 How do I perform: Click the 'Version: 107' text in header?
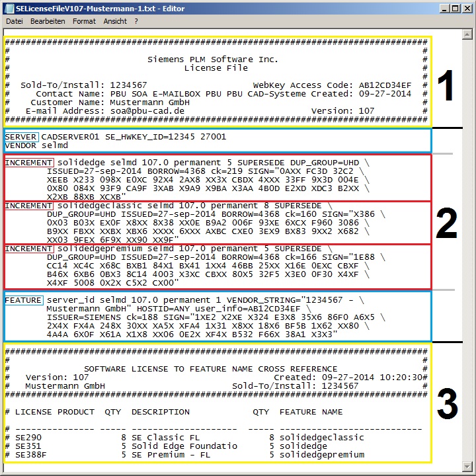click(x=342, y=111)
